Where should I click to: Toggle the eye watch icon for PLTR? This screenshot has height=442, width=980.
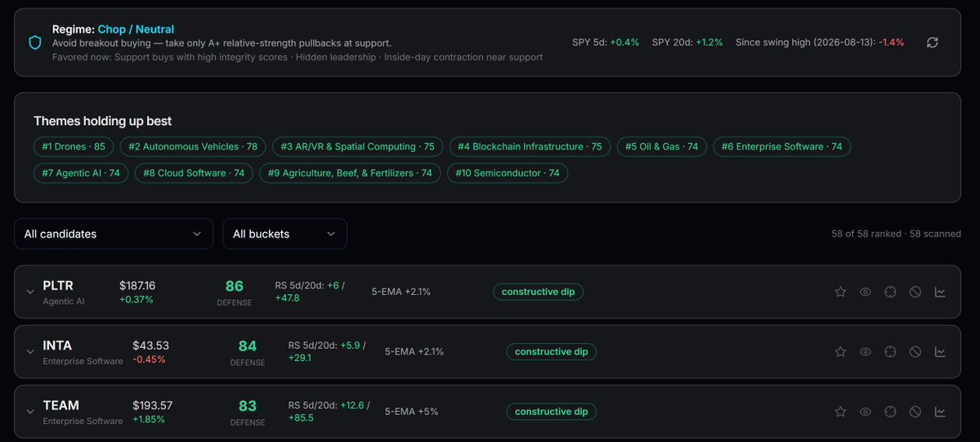pyautogui.click(x=865, y=292)
